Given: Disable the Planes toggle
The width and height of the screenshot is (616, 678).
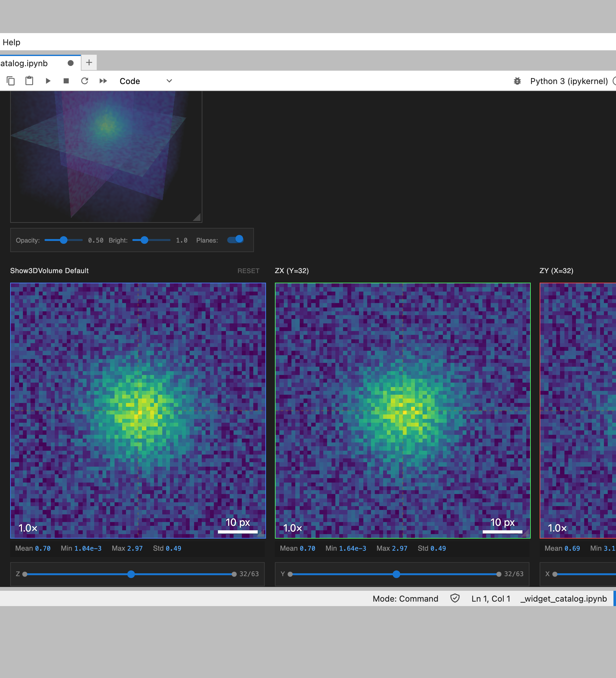Looking at the screenshot, I should click(x=235, y=239).
